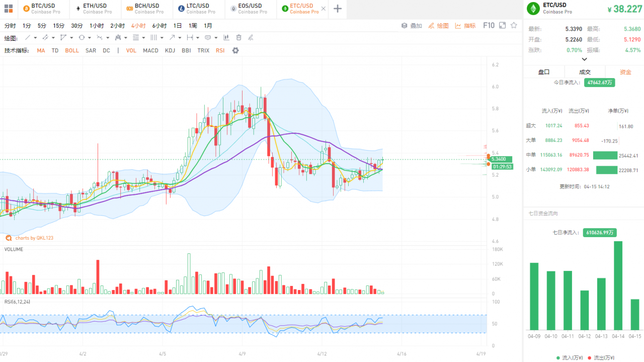
Task: Add ETC/USD to favorites with star
Action: tap(514, 26)
